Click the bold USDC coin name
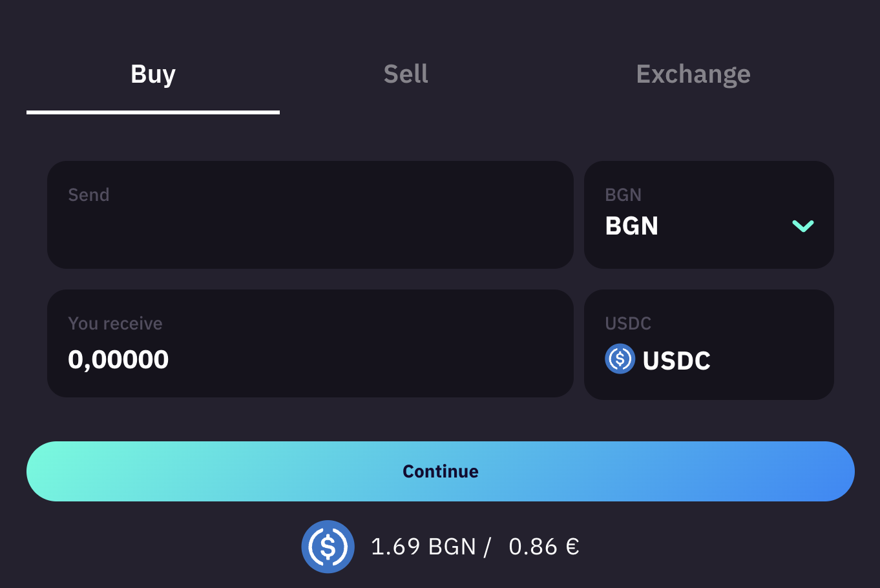880x588 pixels. pos(676,361)
